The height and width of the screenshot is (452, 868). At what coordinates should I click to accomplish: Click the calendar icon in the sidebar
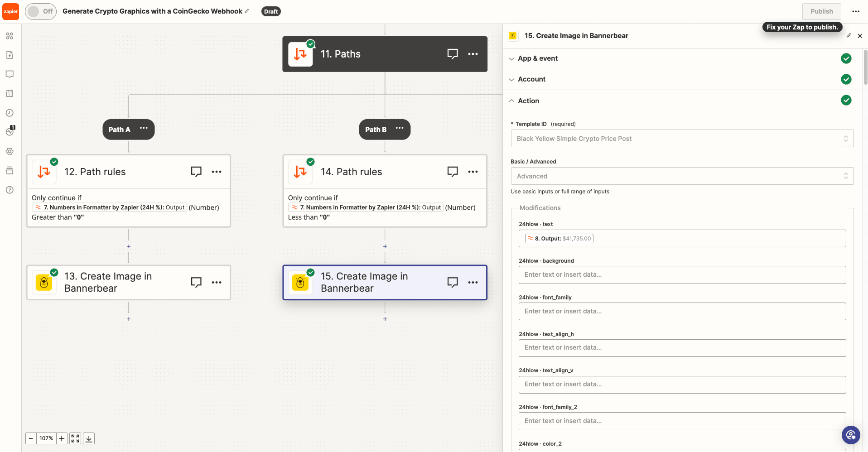[9, 93]
